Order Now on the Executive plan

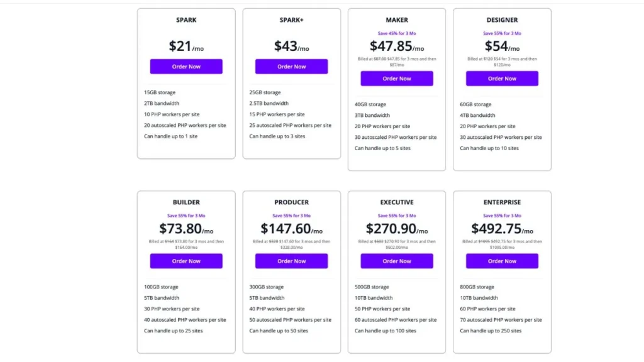coord(397,261)
